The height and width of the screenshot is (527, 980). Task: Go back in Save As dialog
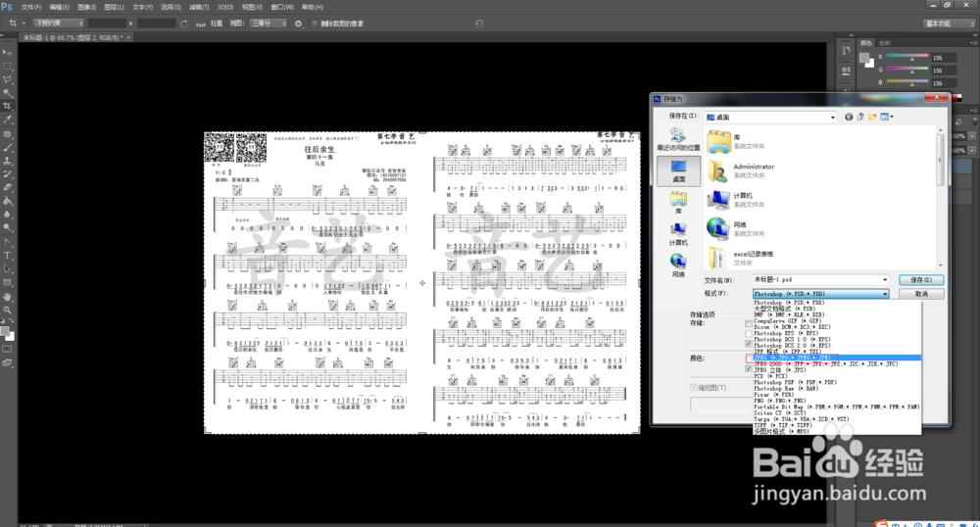[848, 117]
